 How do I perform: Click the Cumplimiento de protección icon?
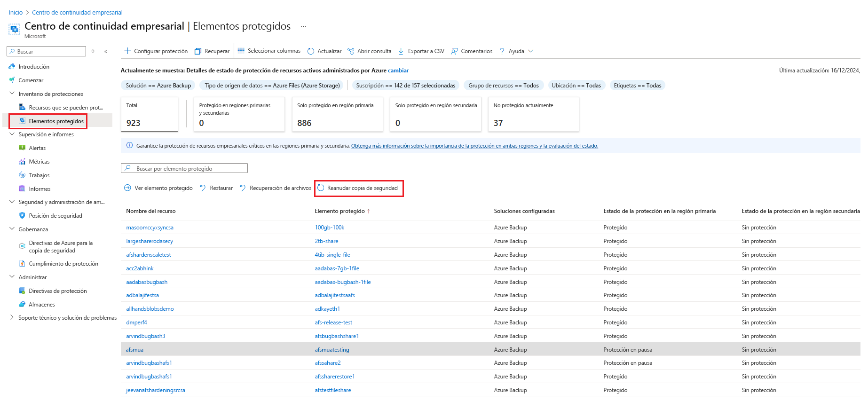point(22,264)
